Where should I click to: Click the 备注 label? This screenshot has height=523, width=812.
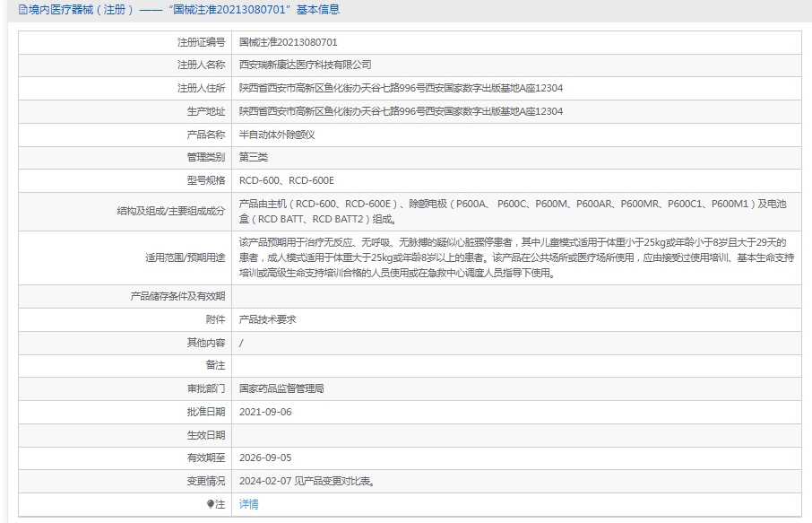click(215, 365)
